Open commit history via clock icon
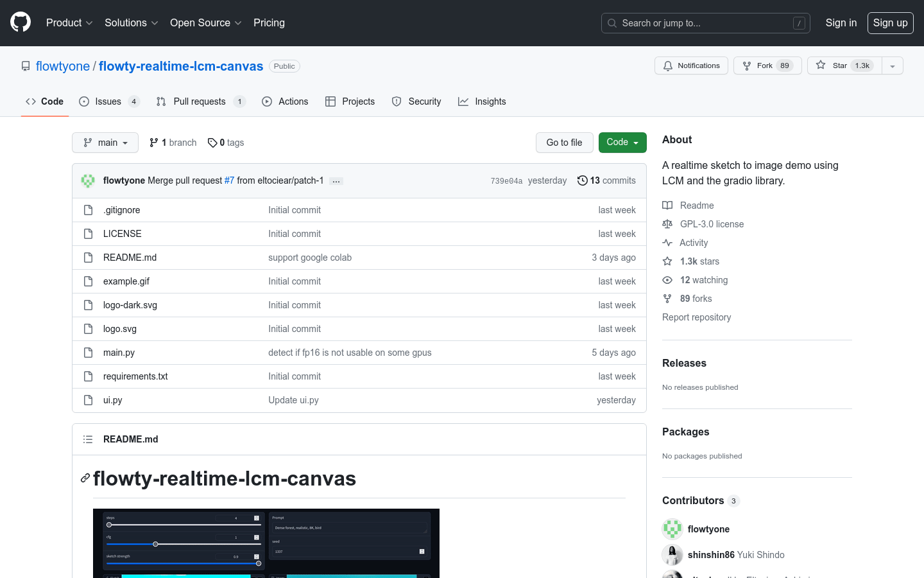Viewport: 924px width, 578px height. 582,180
